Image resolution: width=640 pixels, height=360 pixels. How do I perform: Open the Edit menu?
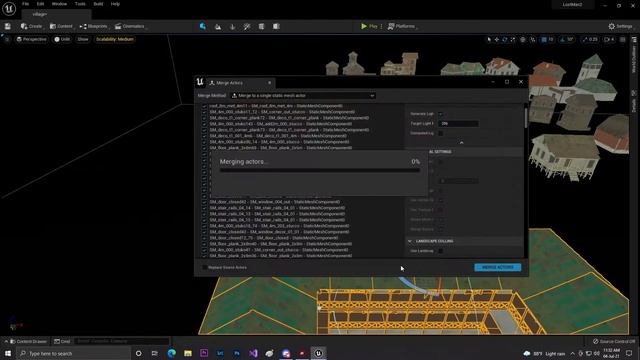(40, 4)
